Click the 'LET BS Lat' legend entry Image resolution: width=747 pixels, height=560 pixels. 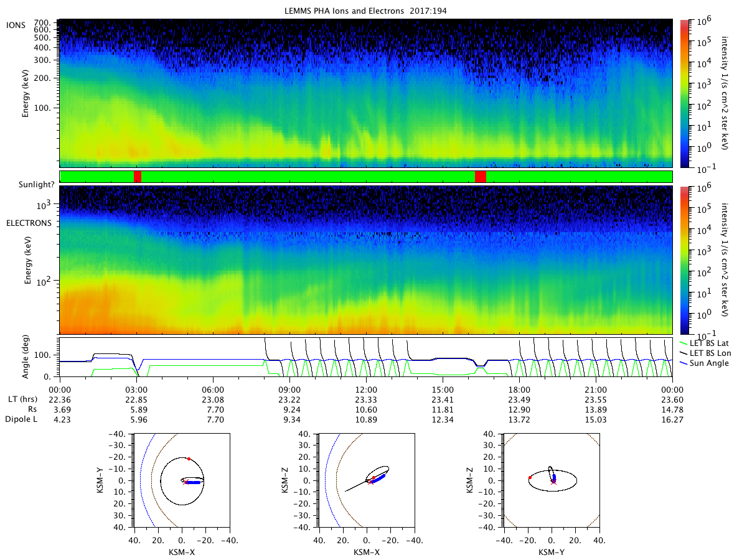coord(704,343)
